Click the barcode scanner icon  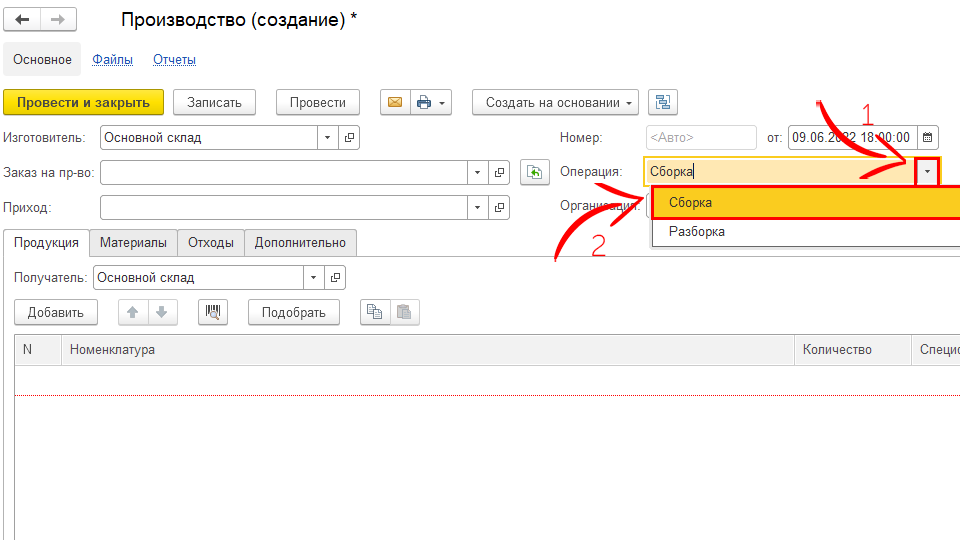[213, 312]
